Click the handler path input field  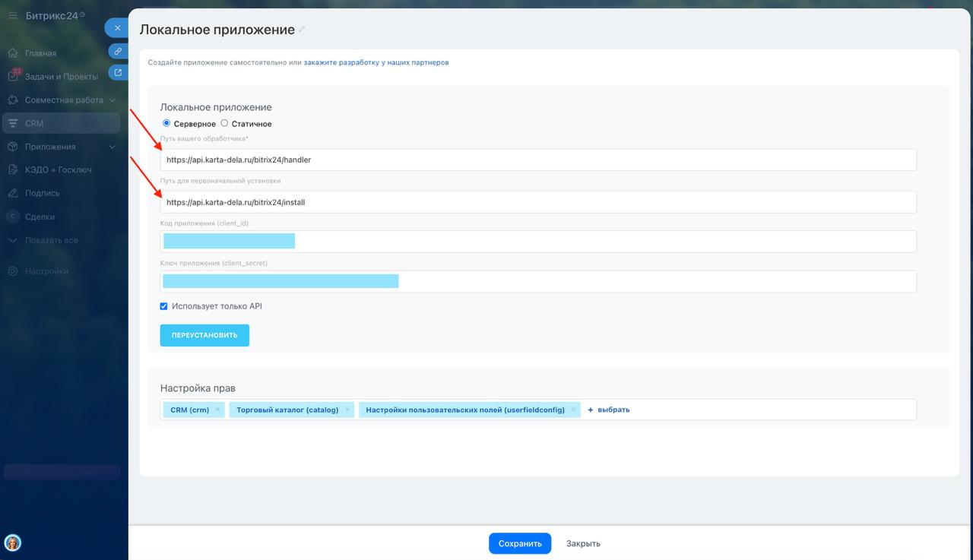[x=537, y=160]
